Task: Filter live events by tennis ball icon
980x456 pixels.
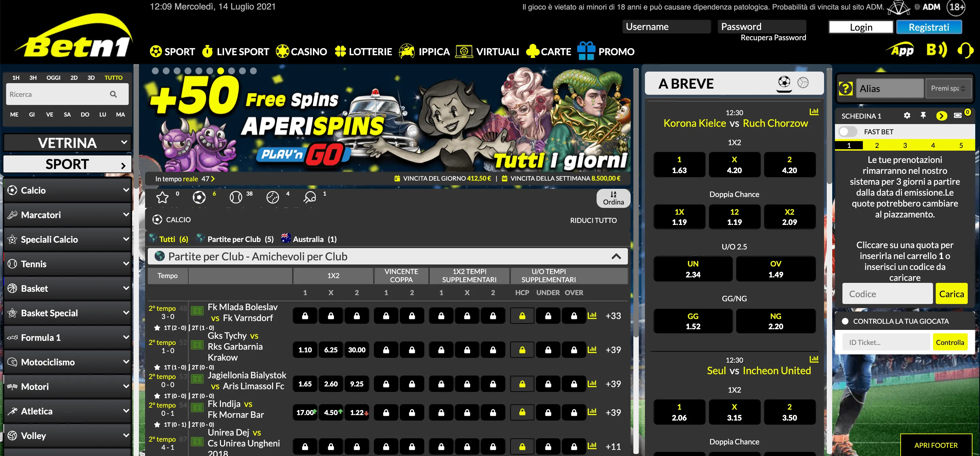Action: pyautogui.click(x=236, y=197)
